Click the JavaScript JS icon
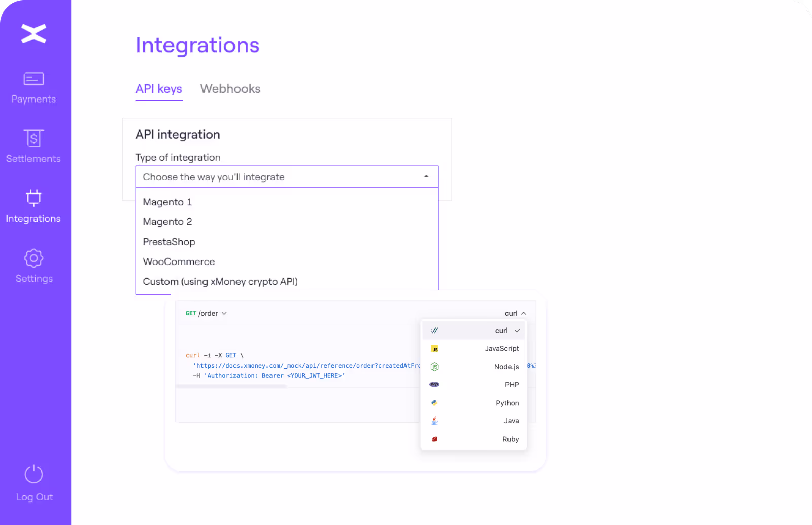This screenshot has width=812, height=525. [434, 349]
